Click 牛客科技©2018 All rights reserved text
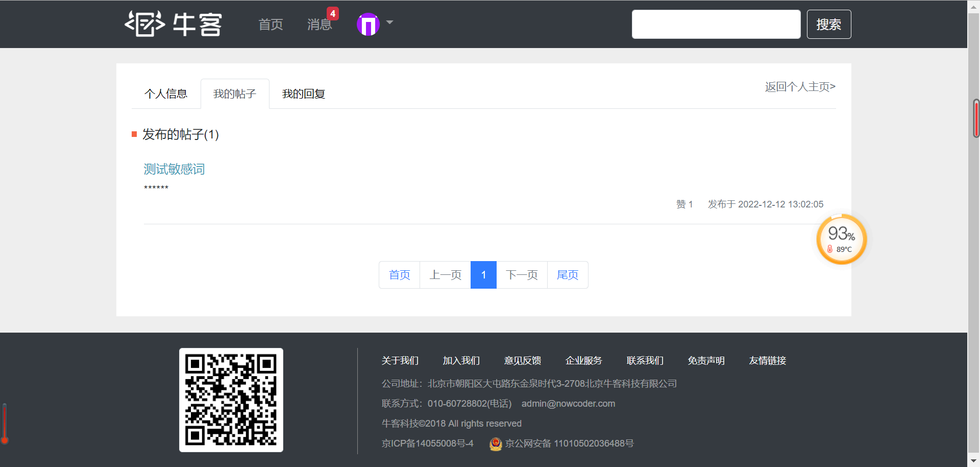Screen dimensions: 980x467 coord(452,424)
